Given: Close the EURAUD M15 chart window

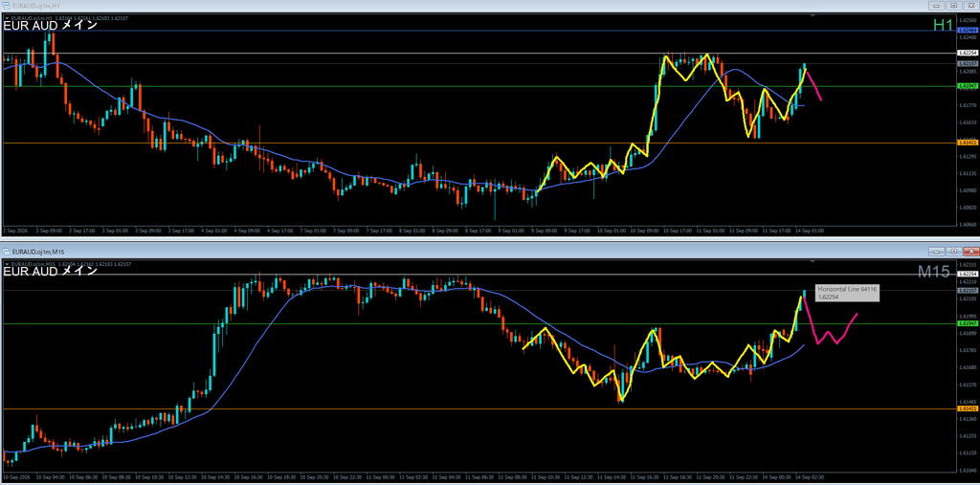Looking at the screenshot, I should point(970,252).
